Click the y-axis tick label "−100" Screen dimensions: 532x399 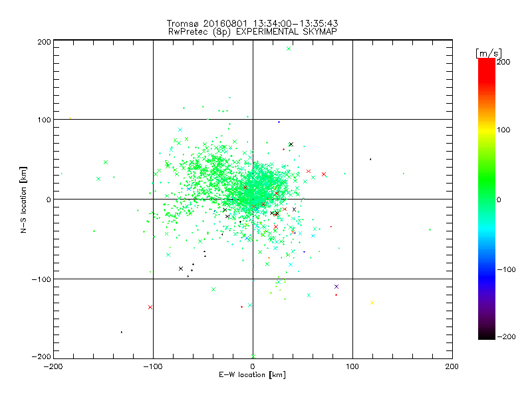(x=41, y=279)
